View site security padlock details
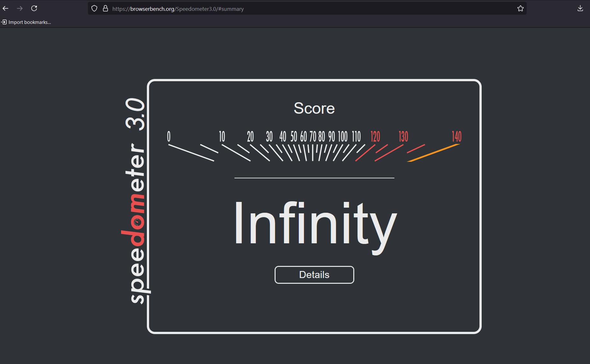The image size is (590, 364). (x=105, y=9)
